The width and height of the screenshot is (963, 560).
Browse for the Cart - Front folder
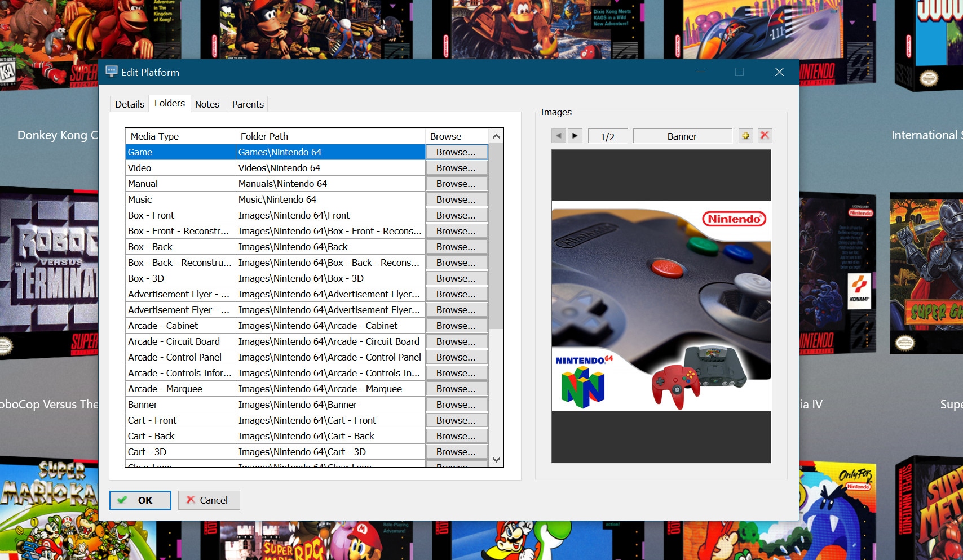pyautogui.click(x=456, y=420)
